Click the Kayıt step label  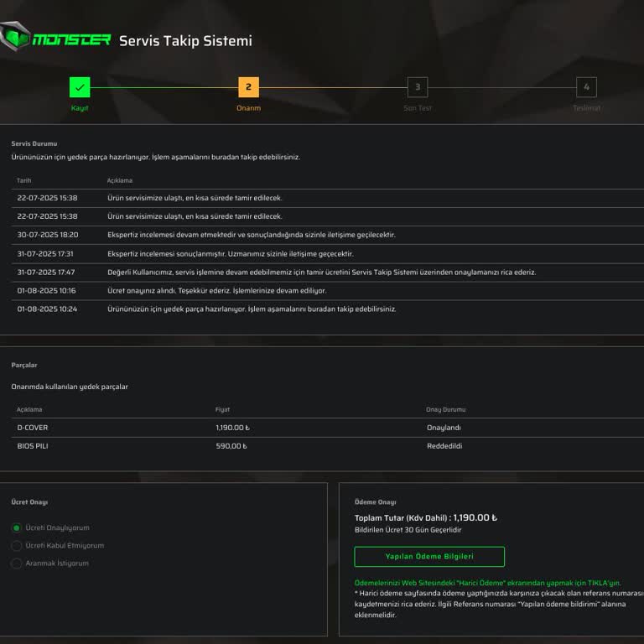(x=80, y=108)
